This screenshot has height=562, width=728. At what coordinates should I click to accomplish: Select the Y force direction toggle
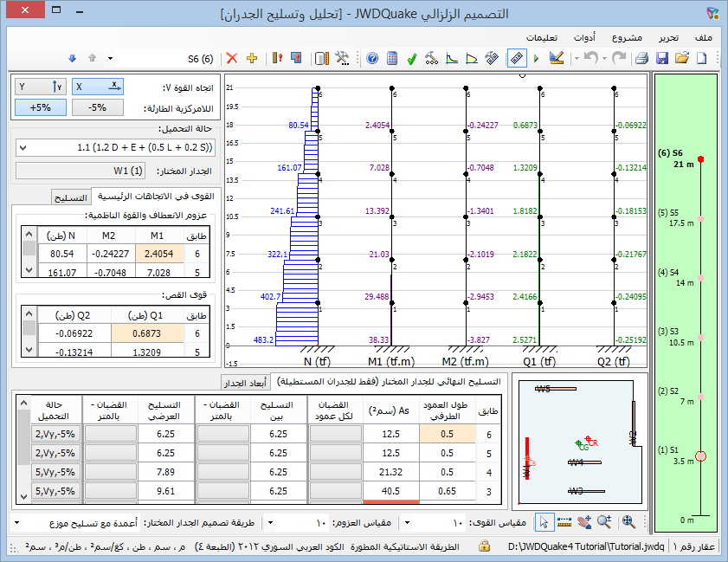[x=40, y=87]
